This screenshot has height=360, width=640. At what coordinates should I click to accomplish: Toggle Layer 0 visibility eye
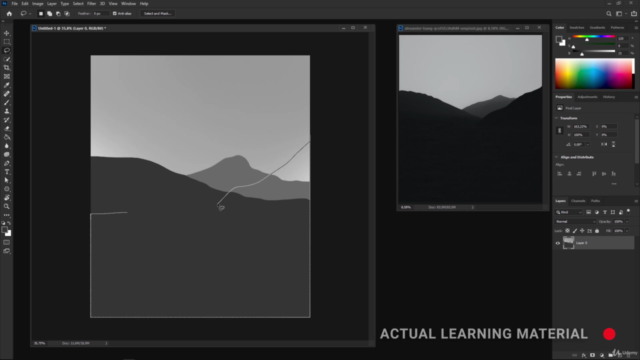[x=558, y=243]
